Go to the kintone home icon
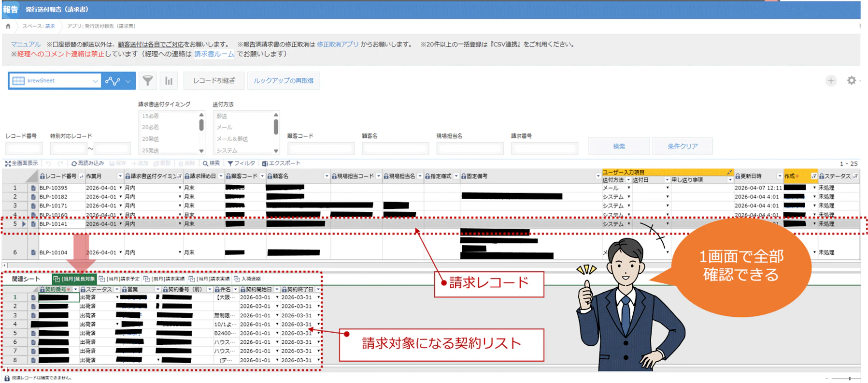Image resolution: width=868 pixels, height=383 pixels. (8, 26)
